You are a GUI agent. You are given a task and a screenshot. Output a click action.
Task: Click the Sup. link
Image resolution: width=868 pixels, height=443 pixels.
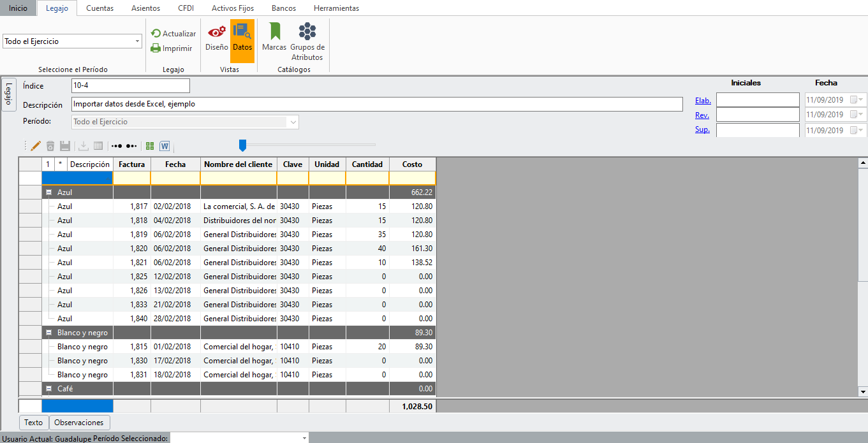[702, 130]
